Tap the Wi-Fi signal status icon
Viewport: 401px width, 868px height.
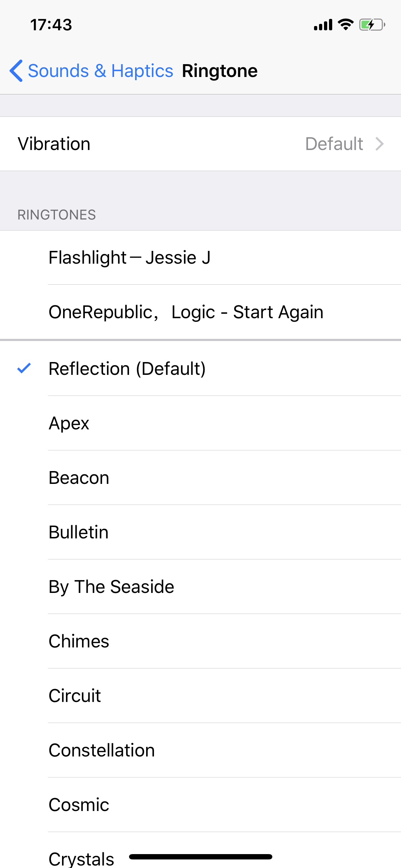[x=345, y=25]
